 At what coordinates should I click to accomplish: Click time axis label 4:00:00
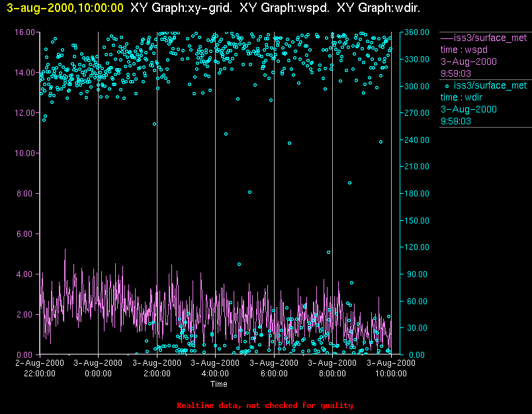tap(215, 373)
